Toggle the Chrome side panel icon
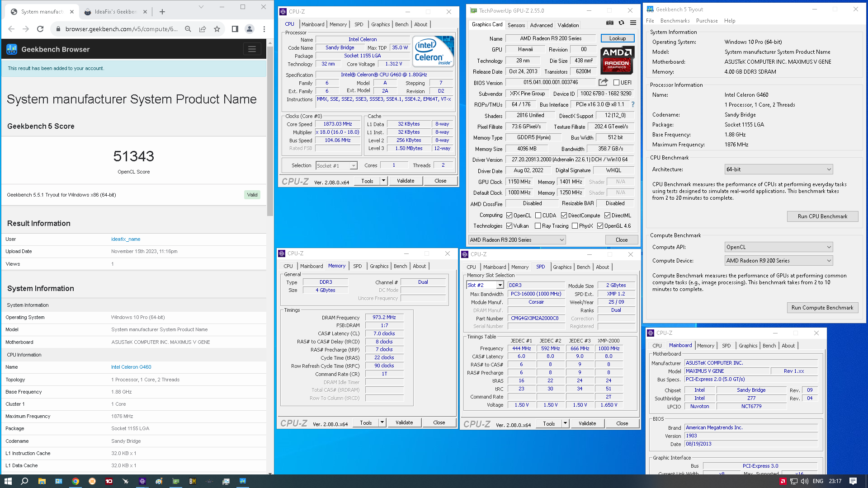This screenshot has height=488, width=868. pyautogui.click(x=235, y=29)
